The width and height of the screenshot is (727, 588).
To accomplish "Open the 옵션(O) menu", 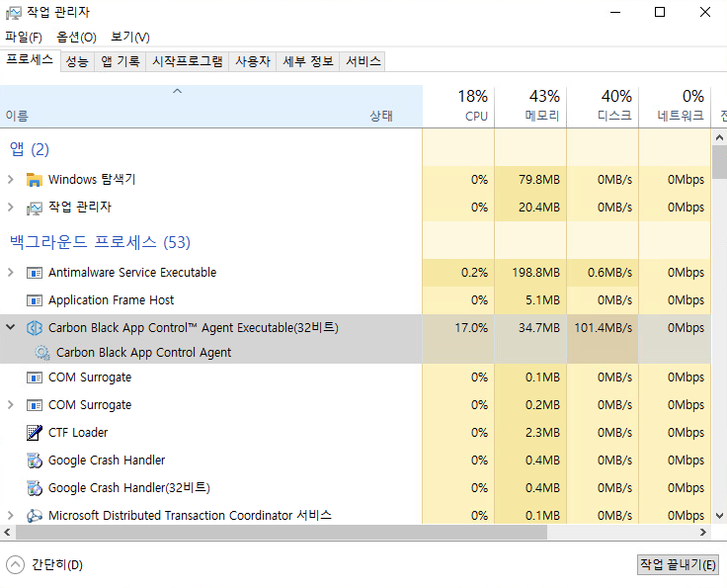I will pos(76,38).
